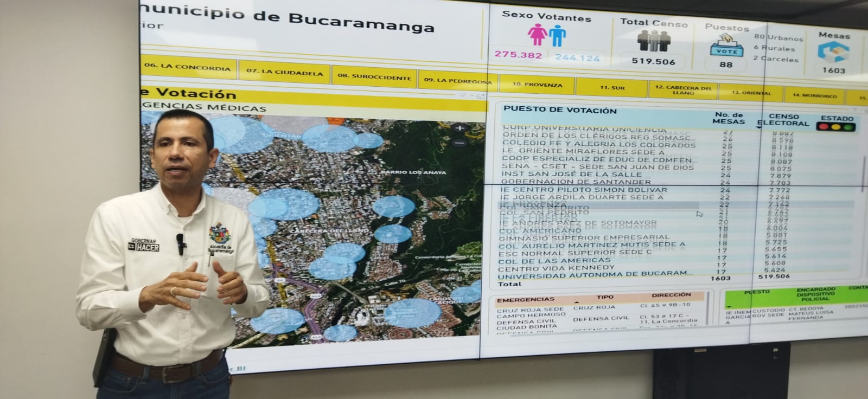The height and width of the screenshot is (399, 868).
Task: Click the Estado traffic light icon
Action: point(837,127)
